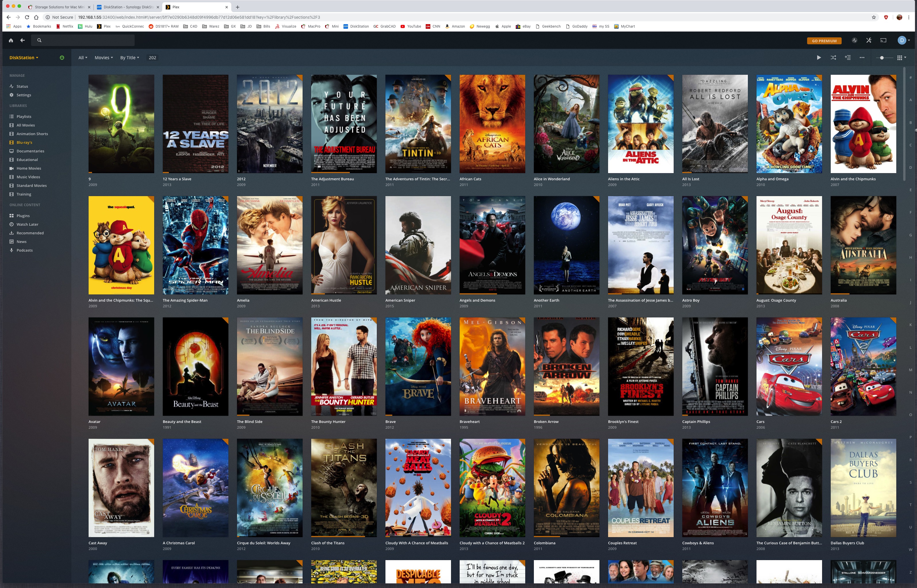Open the Activity pulse icon
This screenshot has width=917, height=588.
coord(854,41)
